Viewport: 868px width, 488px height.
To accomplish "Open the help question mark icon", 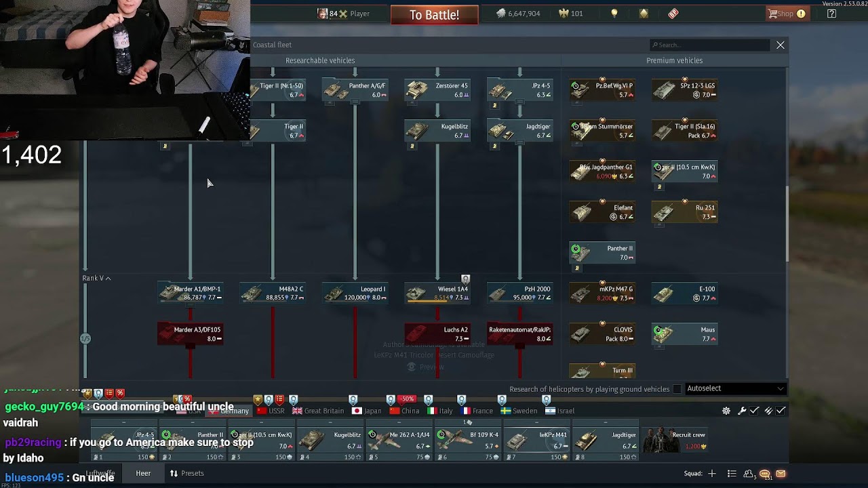I will (831, 14).
